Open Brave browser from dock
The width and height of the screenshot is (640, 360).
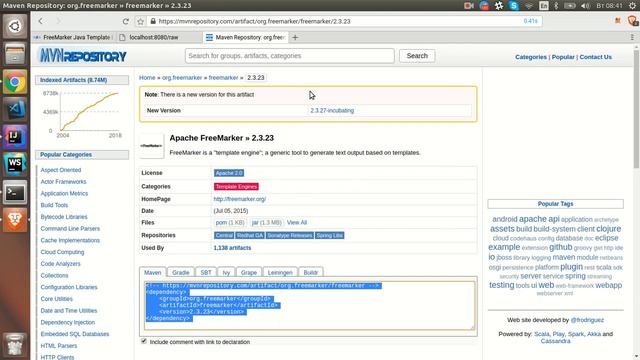pos(15,220)
